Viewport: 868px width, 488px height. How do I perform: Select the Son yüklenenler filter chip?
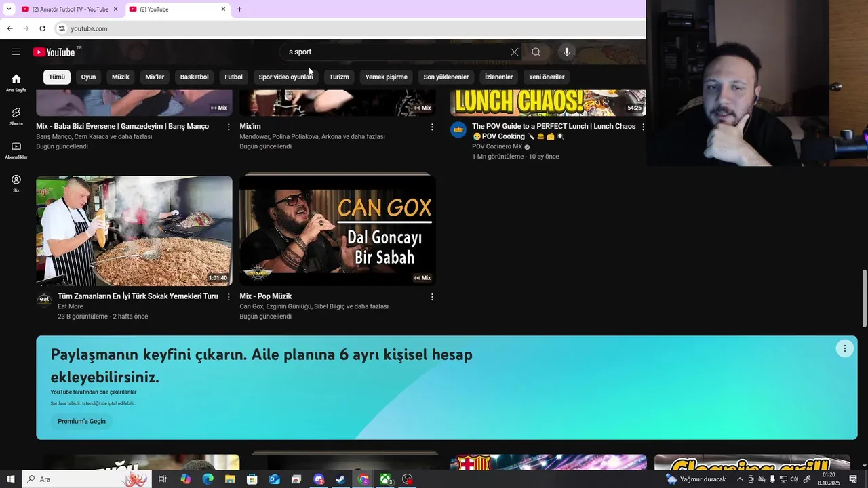pos(446,77)
